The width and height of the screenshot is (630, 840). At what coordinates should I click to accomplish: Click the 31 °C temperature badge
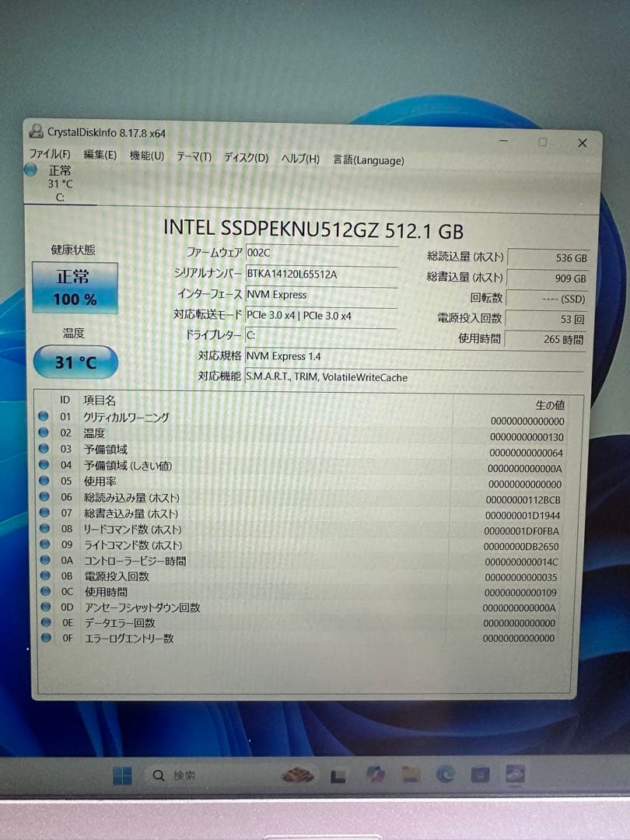coord(75,361)
